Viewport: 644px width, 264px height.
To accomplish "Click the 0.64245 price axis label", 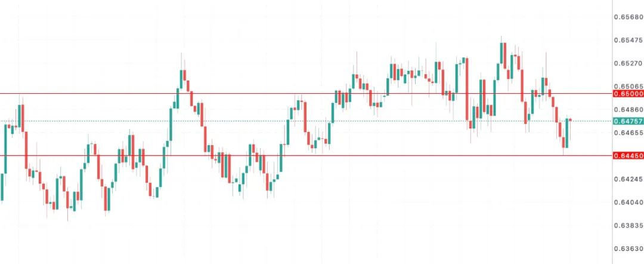I will click(x=628, y=179).
